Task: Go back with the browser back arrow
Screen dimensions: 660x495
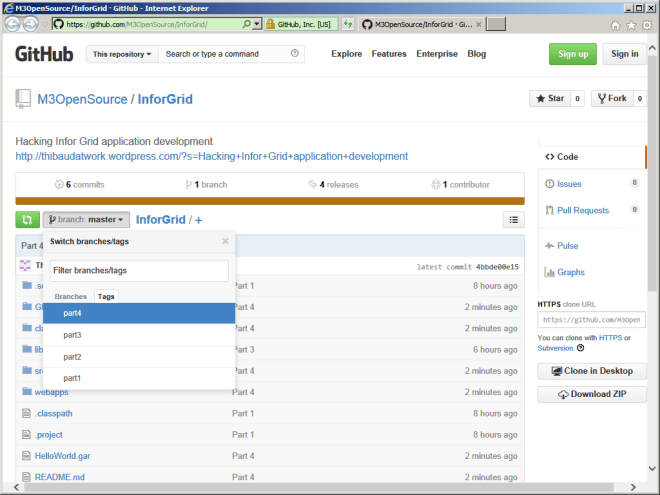Action: click(x=14, y=23)
